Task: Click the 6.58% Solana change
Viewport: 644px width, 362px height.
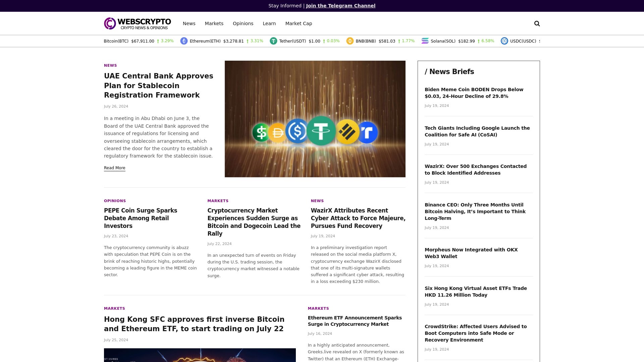Action: (x=488, y=41)
